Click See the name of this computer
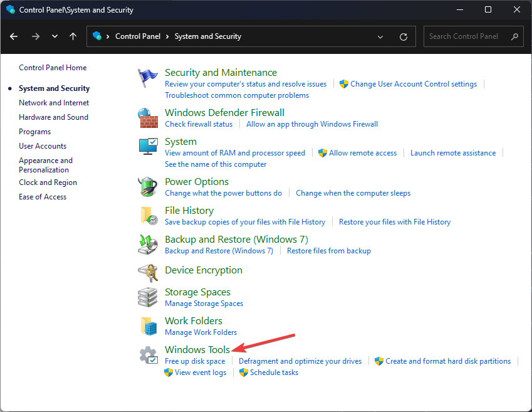The height and width of the screenshot is (412, 532). [216, 164]
